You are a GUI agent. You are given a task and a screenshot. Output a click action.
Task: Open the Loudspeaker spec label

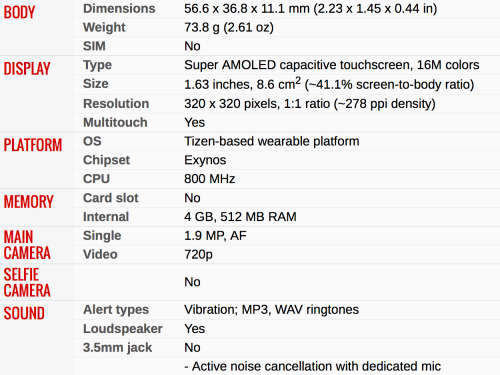122,329
